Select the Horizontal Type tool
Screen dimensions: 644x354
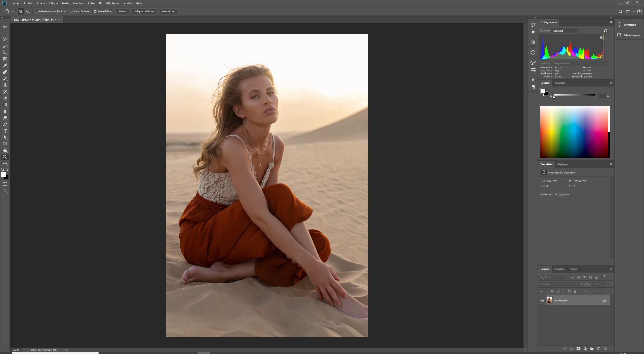pyautogui.click(x=5, y=131)
